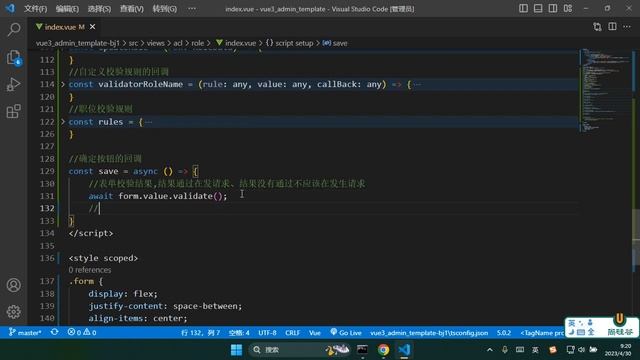
Task: Close the index.vue tab
Action: point(93,27)
